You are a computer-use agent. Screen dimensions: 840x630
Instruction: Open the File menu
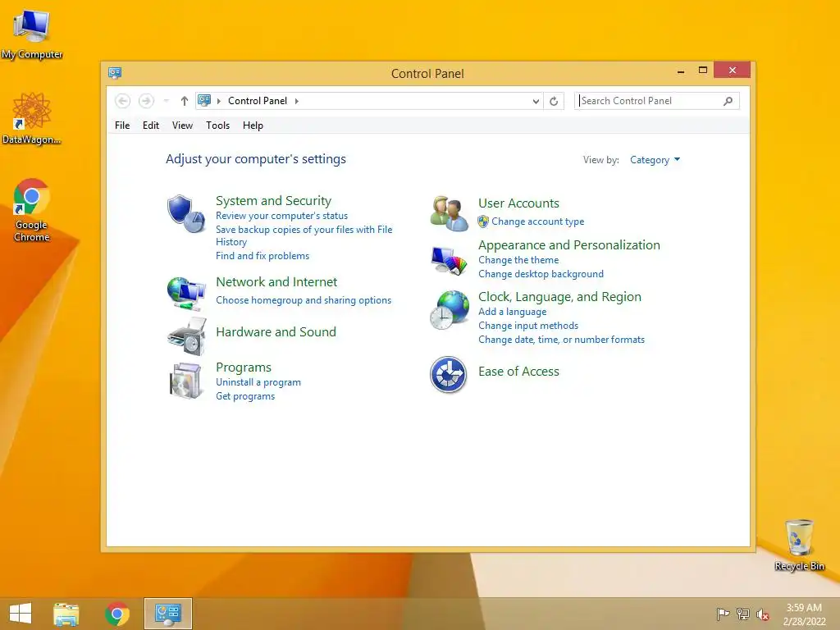[x=122, y=126]
